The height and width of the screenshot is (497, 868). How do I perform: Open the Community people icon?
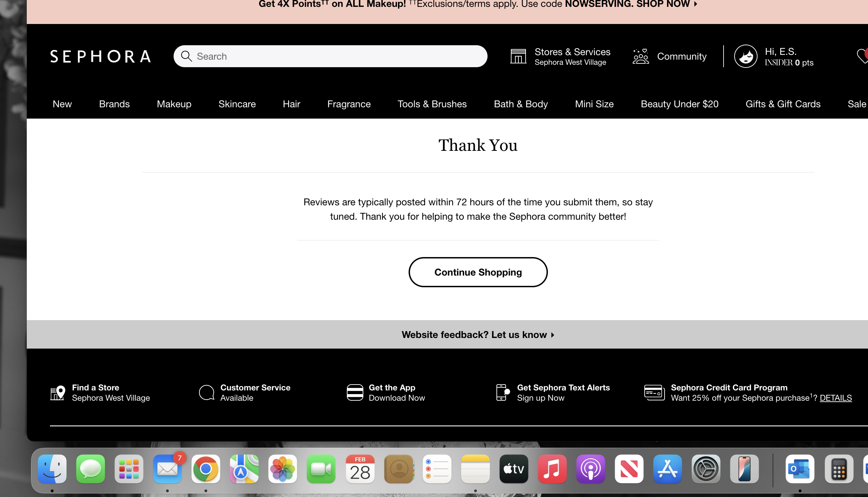point(641,57)
